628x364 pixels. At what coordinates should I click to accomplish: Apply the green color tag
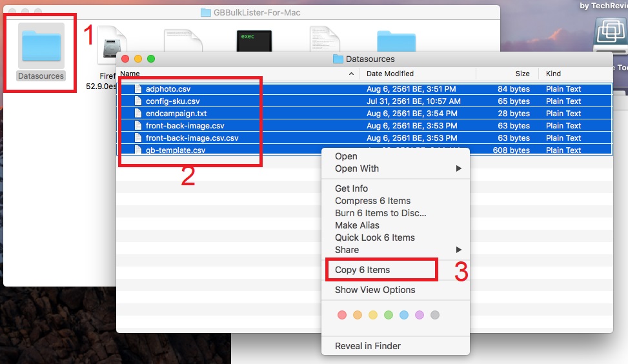[x=389, y=315]
